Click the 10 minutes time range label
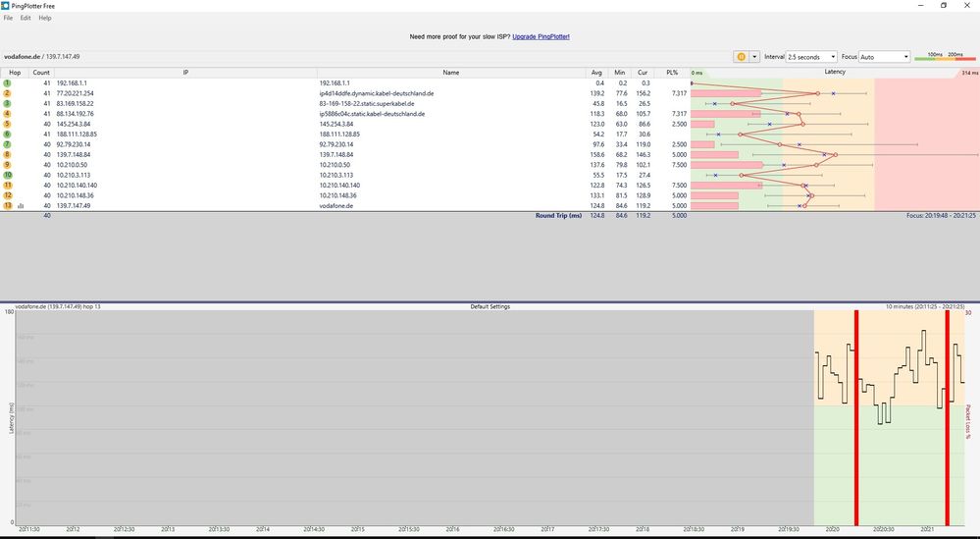 [x=925, y=307]
